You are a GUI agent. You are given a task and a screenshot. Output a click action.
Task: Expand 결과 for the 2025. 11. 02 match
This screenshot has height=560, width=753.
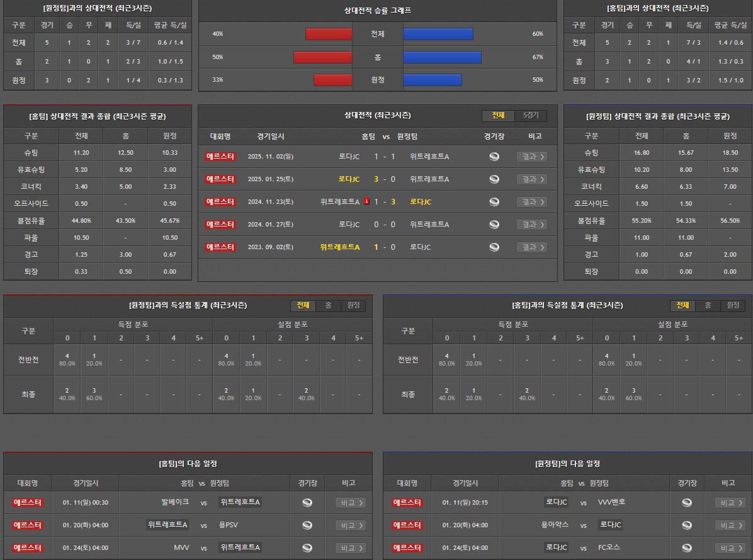point(531,157)
